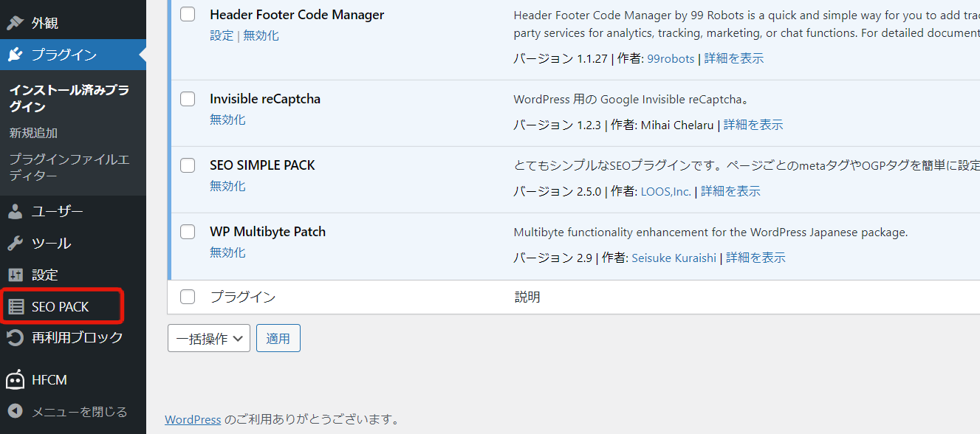Viewport: 980px width, 434px height.
Task: Click the Settings sliders icon in sidebar
Action: pyautogui.click(x=16, y=275)
